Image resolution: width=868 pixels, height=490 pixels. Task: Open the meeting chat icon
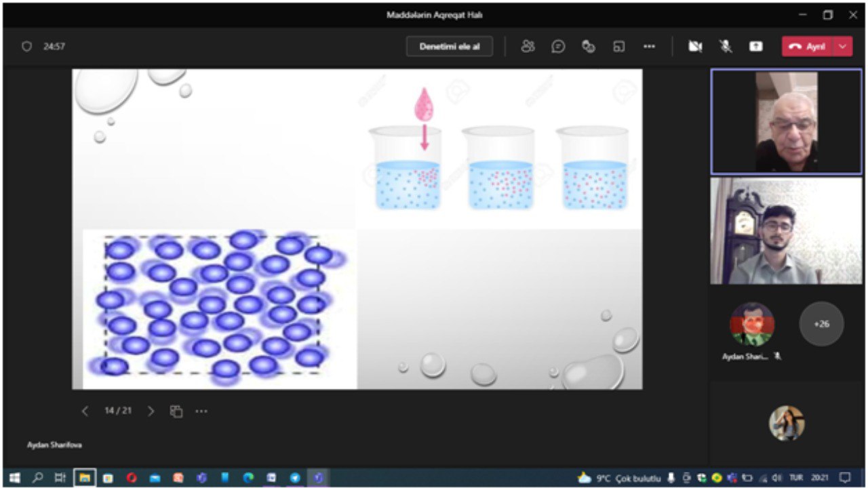[x=558, y=46]
